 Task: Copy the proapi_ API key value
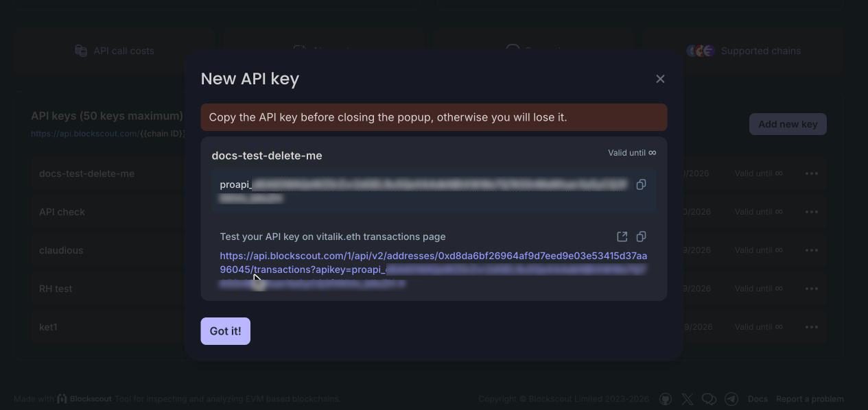coord(641,184)
